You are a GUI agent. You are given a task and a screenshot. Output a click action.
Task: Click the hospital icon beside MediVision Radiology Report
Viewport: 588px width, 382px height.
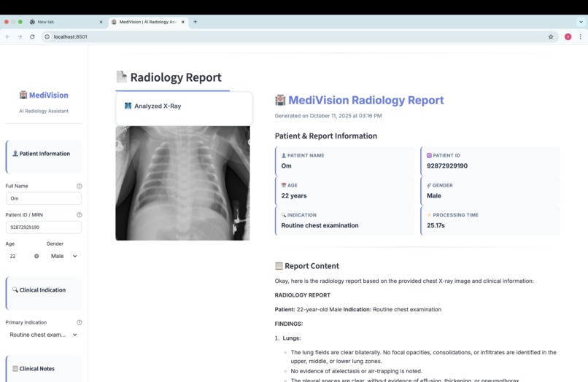pos(280,100)
